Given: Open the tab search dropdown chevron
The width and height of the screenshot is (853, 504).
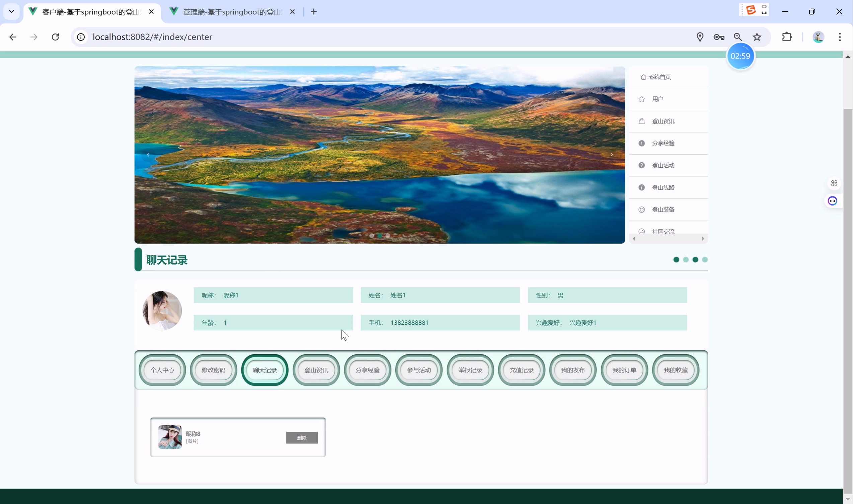Looking at the screenshot, I should point(12,12).
